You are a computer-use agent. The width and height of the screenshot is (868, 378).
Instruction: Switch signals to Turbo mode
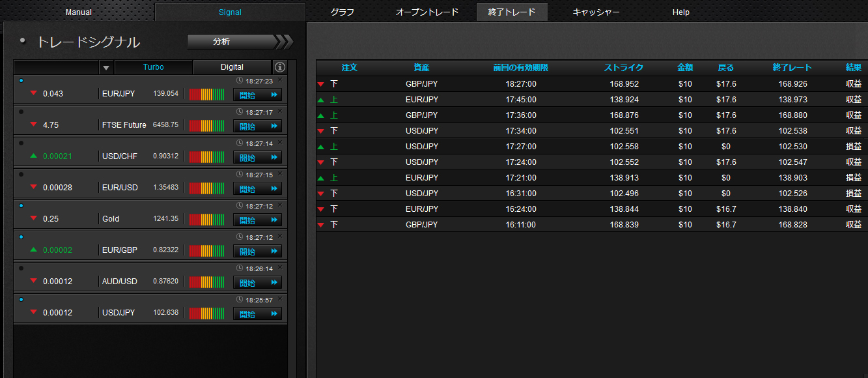tap(154, 67)
